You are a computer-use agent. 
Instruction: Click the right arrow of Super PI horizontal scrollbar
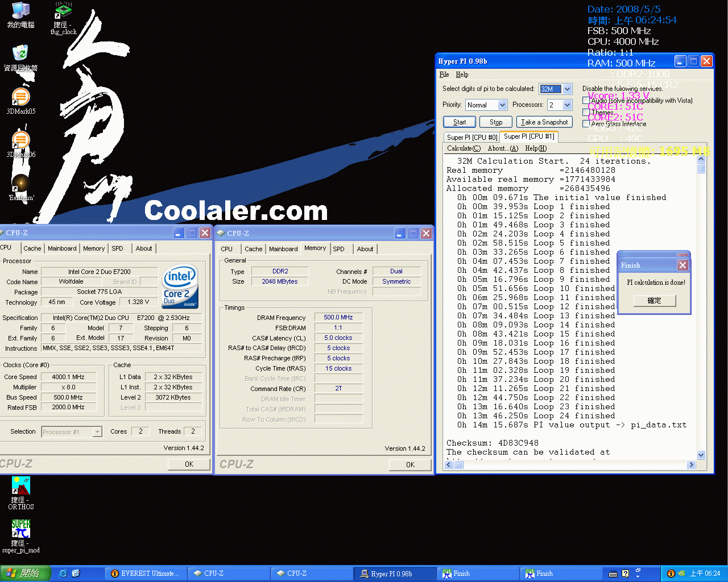[691, 464]
